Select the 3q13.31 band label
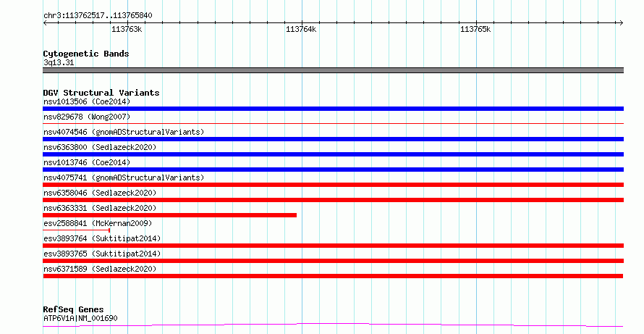Image resolution: width=644 pixels, height=334 pixels. coord(59,62)
